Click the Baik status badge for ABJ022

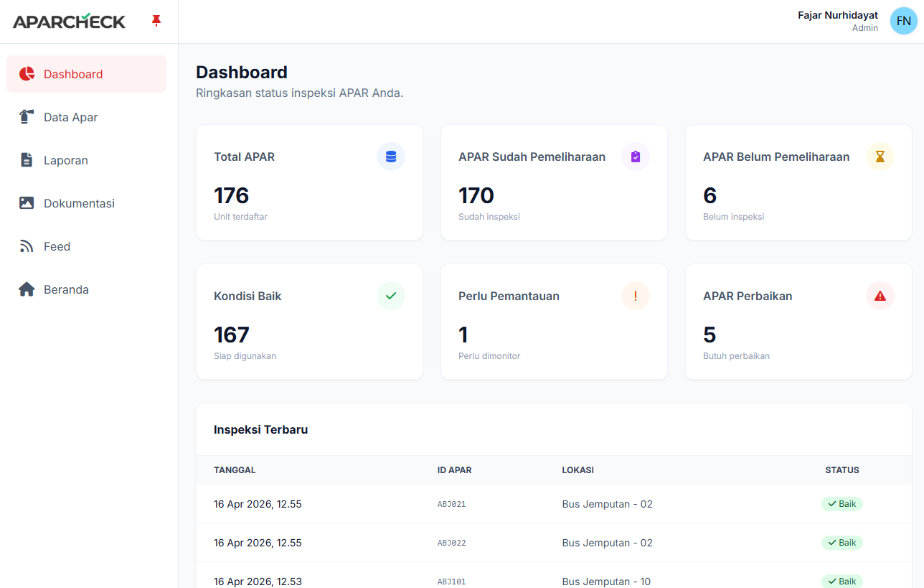pos(842,543)
